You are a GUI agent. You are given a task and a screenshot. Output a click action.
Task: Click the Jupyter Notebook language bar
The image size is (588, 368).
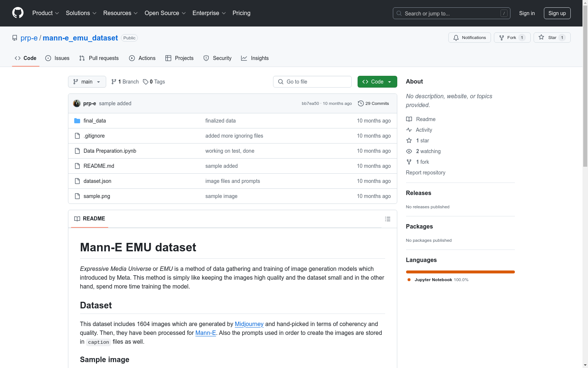(460, 272)
